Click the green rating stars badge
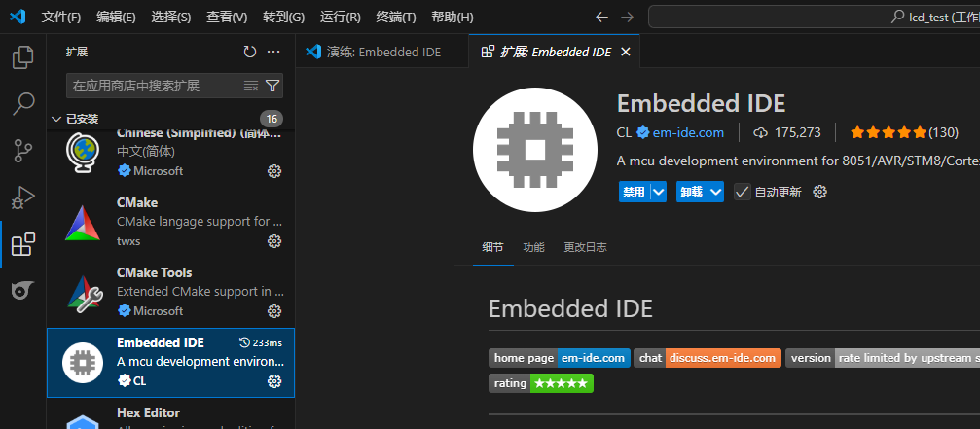This screenshot has height=429, width=980. pos(541,383)
